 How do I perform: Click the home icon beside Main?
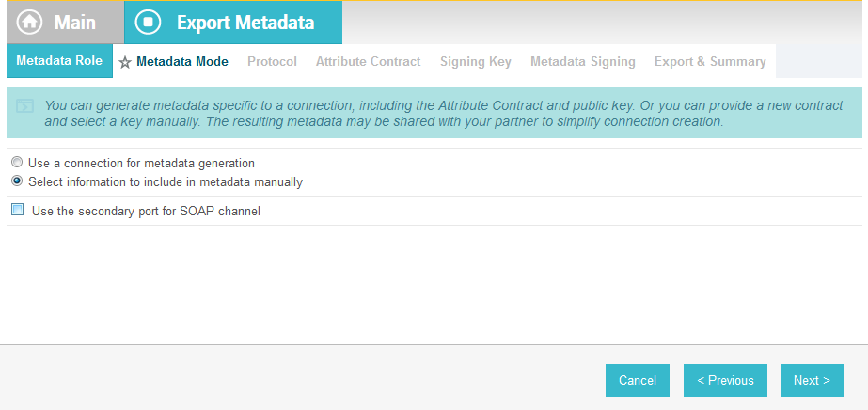click(29, 23)
